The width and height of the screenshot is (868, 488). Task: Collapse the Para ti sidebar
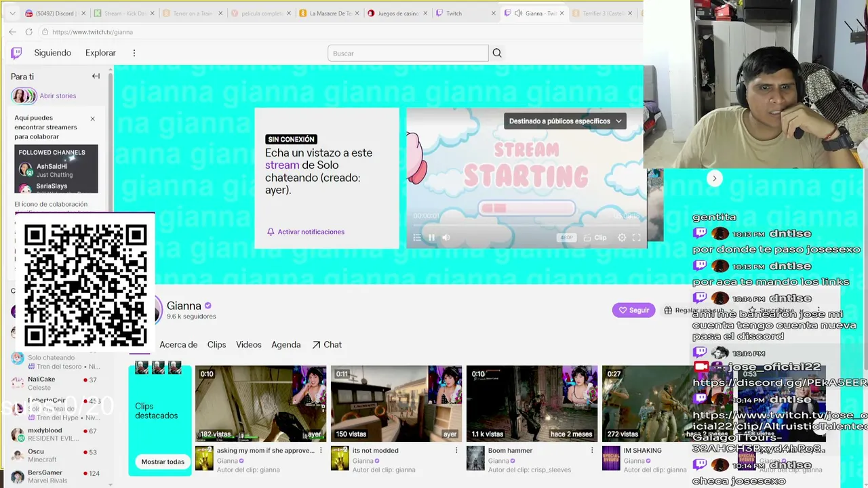click(96, 76)
